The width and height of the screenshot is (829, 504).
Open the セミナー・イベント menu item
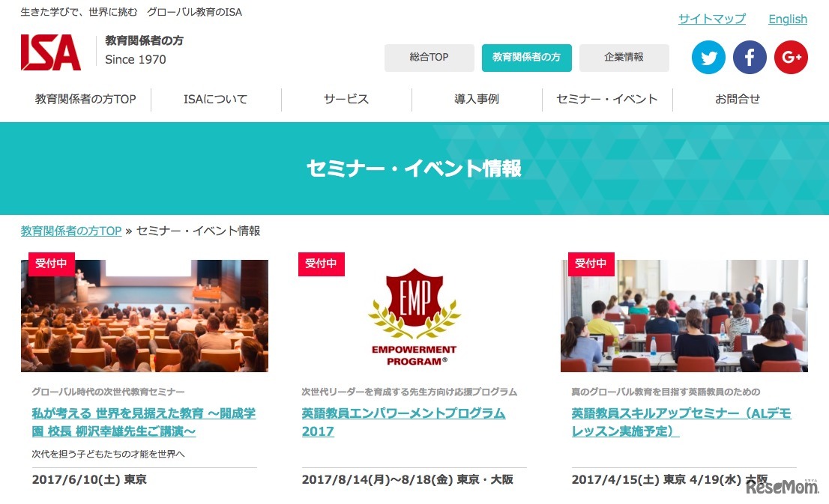pyautogui.click(x=607, y=100)
